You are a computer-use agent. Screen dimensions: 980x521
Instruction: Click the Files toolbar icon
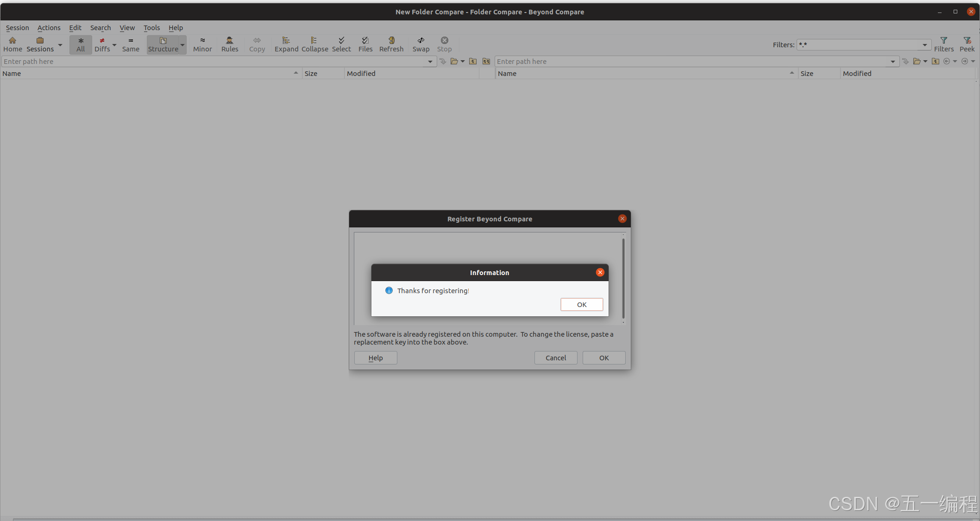pyautogui.click(x=365, y=44)
